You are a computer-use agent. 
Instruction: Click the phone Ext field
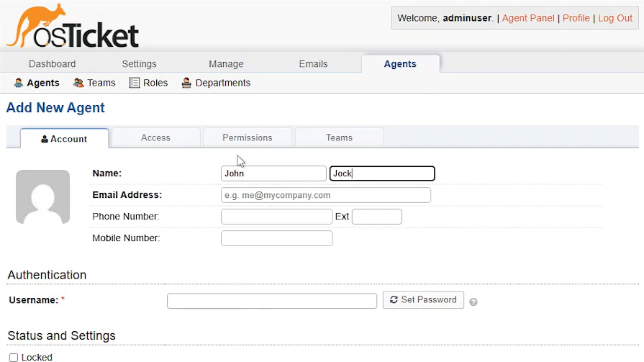pyautogui.click(x=376, y=217)
